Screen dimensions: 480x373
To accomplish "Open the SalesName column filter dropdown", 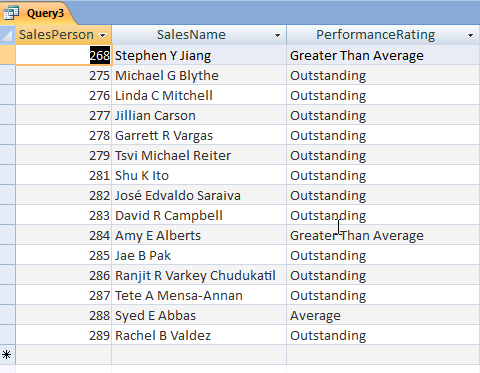I will (277, 35).
